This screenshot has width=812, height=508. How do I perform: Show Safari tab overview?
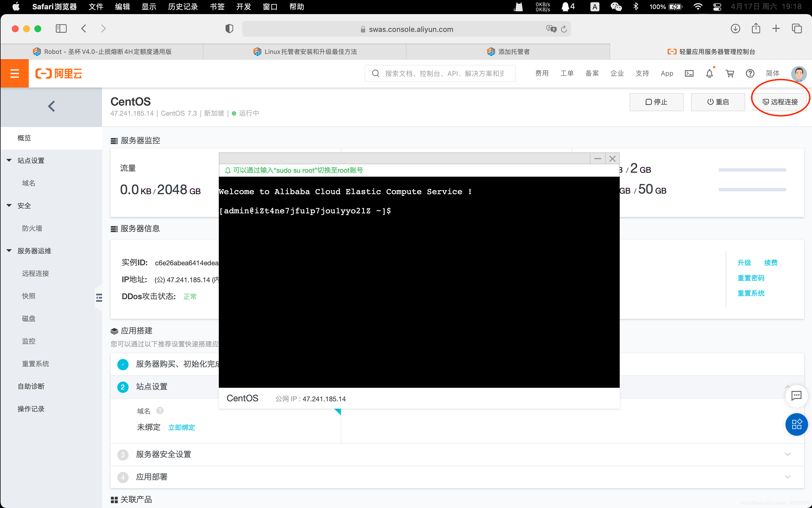pyautogui.click(x=796, y=29)
